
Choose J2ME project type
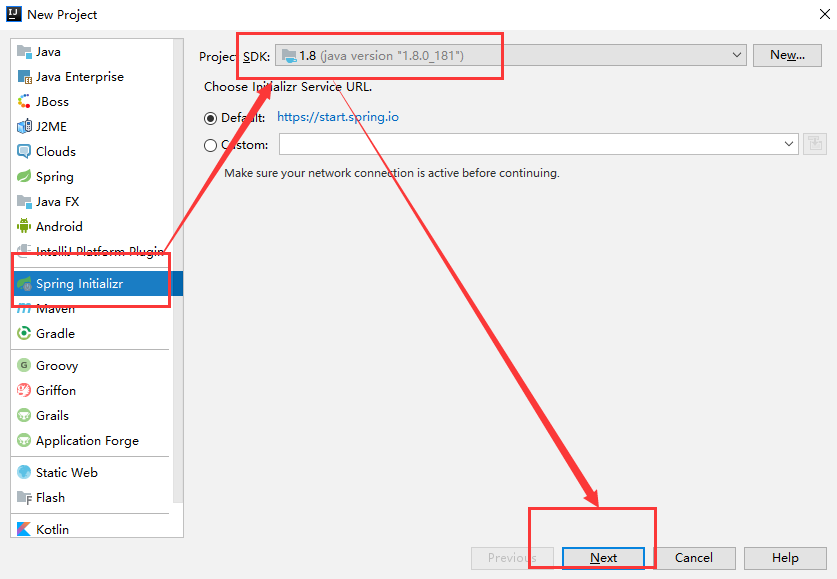[92, 126]
